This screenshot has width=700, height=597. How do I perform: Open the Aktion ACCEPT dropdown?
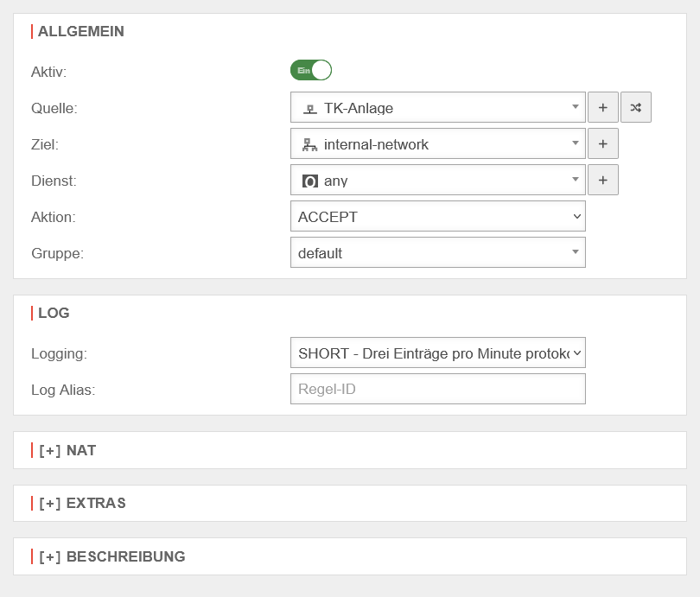point(438,217)
